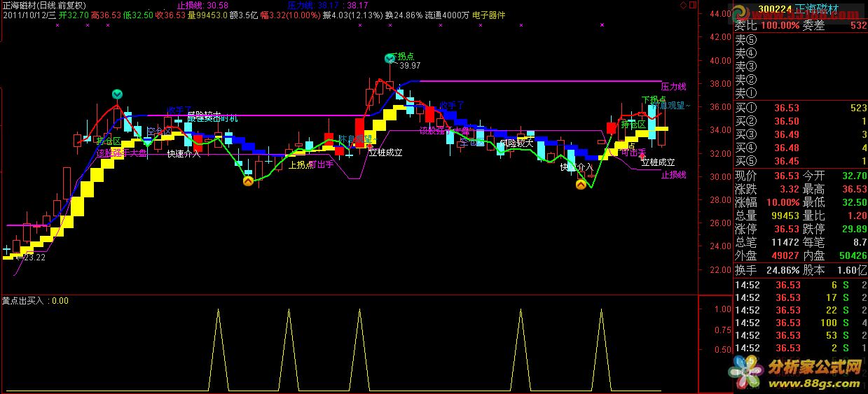Select the 买④ bid row at 36.48
This screenshot has height=394, width=868.
pos(801,148)
